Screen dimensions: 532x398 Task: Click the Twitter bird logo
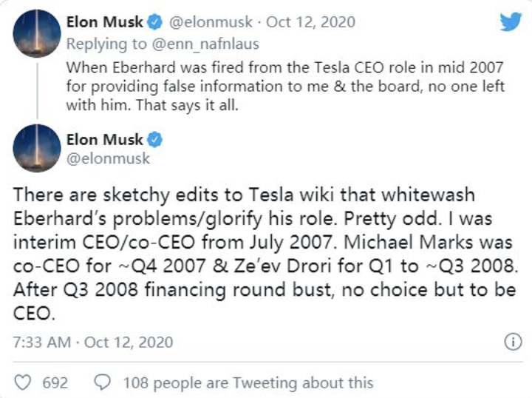[511, 22]
